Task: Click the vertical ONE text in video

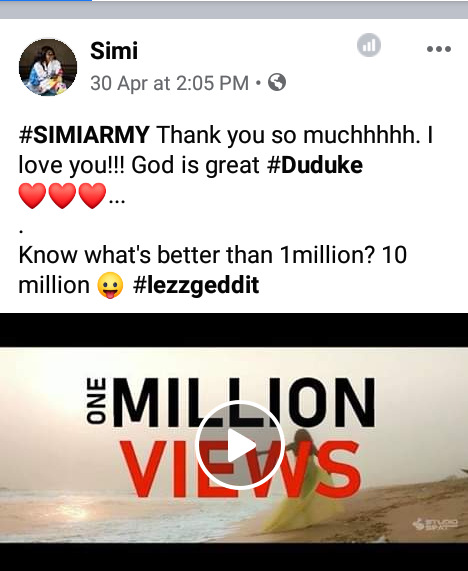Action: (x=96, y=401)
